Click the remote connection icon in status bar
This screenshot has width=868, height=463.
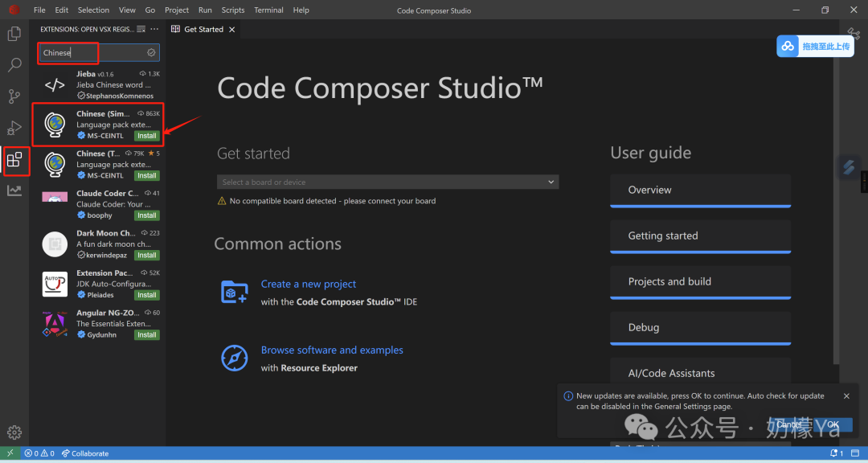point(10,453)
